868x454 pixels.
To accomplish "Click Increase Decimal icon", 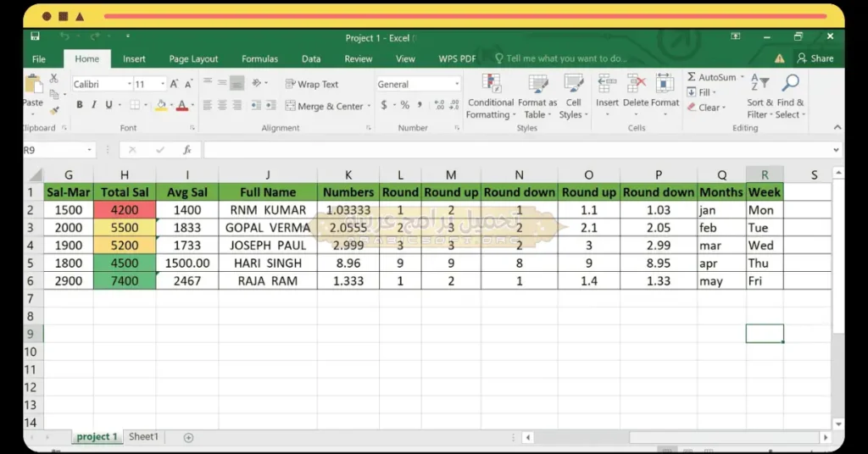I will 439,104.
